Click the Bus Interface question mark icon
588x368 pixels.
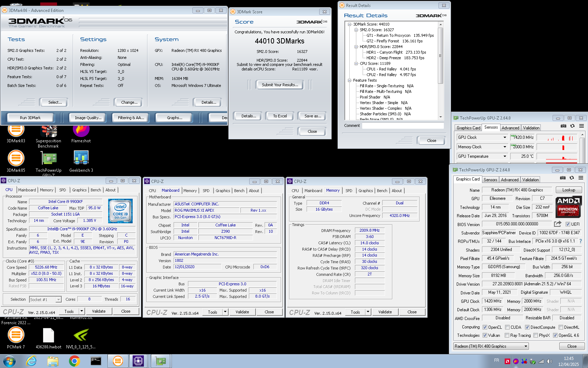[581, 241]
